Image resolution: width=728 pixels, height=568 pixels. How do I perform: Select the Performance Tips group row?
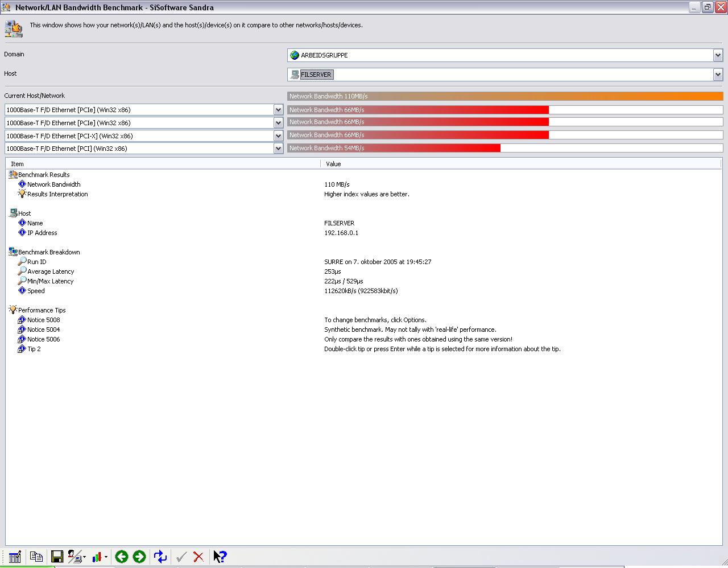(364, 310)
